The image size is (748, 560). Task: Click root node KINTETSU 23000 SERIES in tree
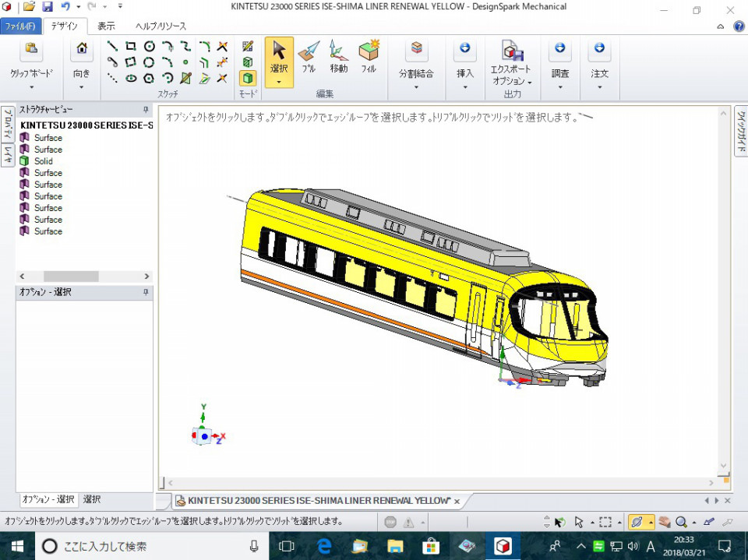[x=86, y=125]
